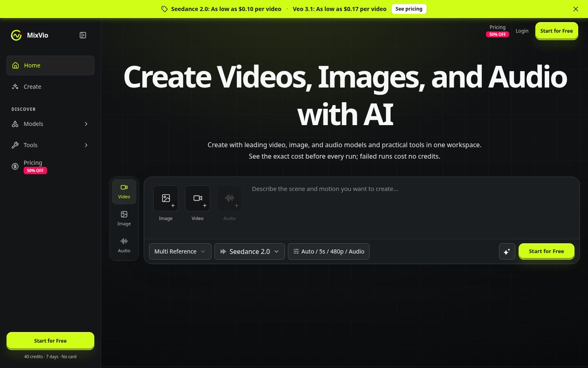Click 40 credits · 7 days · No card text
Image resolution: width=588 pixels, height=368 pixels.
coord(50,357)
